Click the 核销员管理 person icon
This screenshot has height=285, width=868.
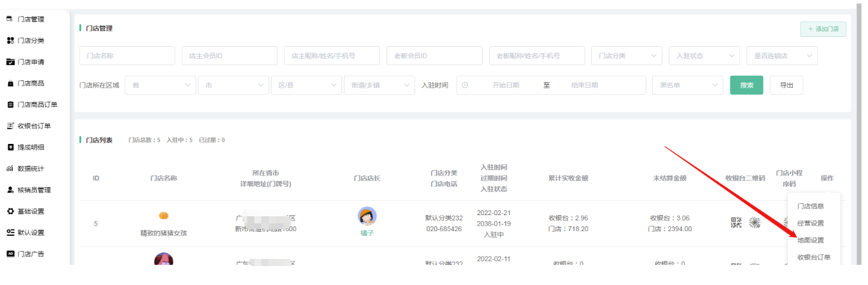click(x=10, y=190)
